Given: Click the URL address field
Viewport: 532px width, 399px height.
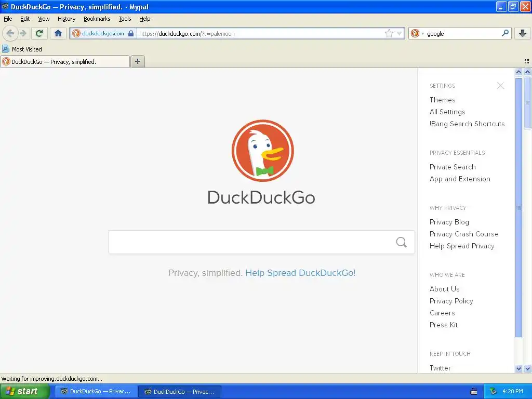Looking at the screenshot, I should (260, 33).
